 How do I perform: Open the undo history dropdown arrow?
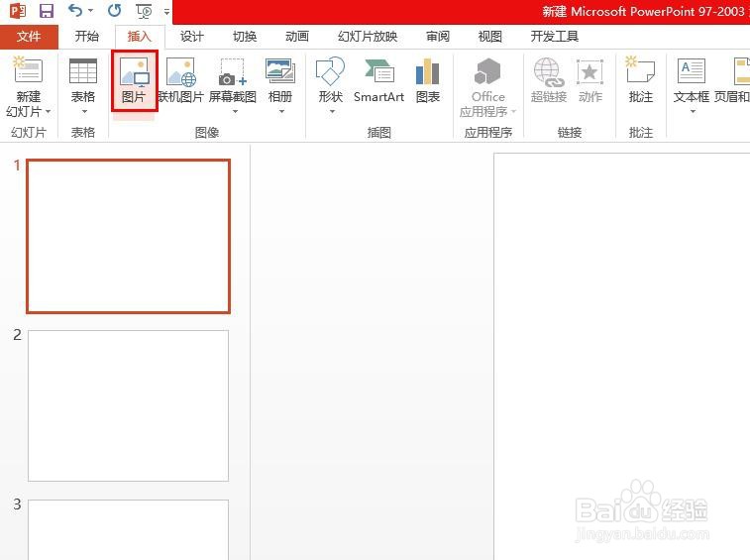[x=91, y=11]
